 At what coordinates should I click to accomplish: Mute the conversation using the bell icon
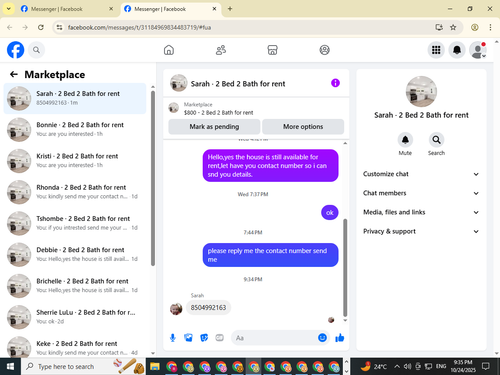pos(405,140)
